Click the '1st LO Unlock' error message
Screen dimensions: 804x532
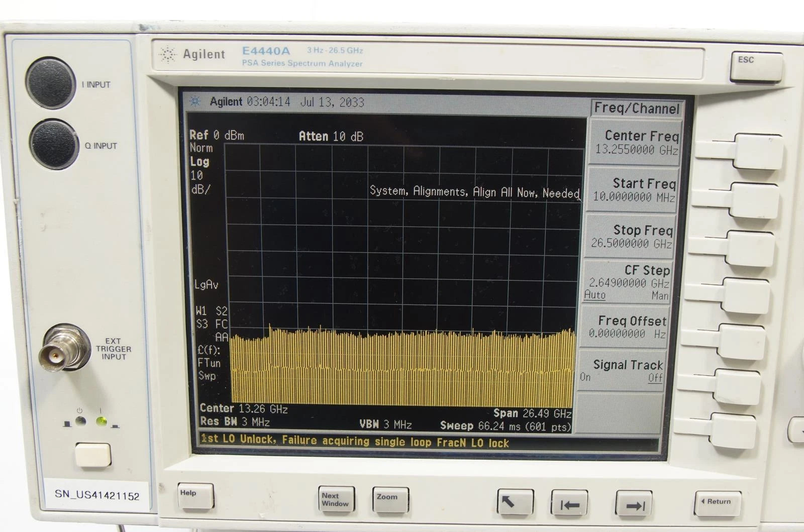point(355,441)
